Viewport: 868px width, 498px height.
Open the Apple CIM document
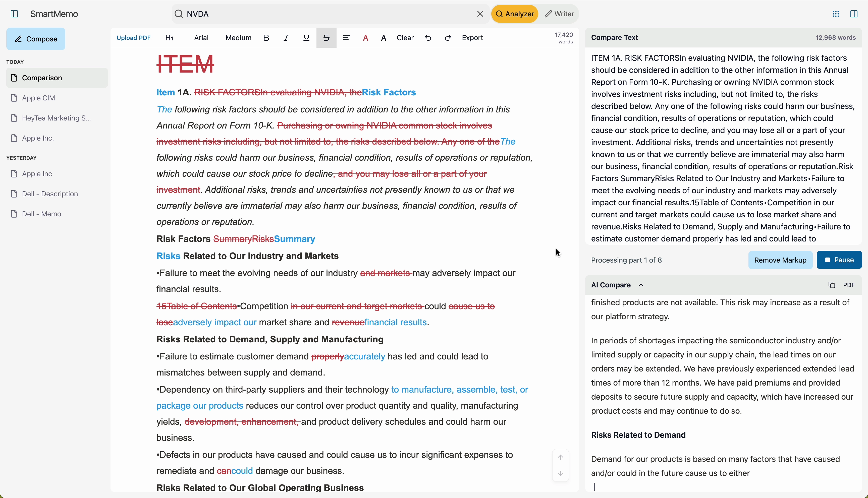pos(38,98)
